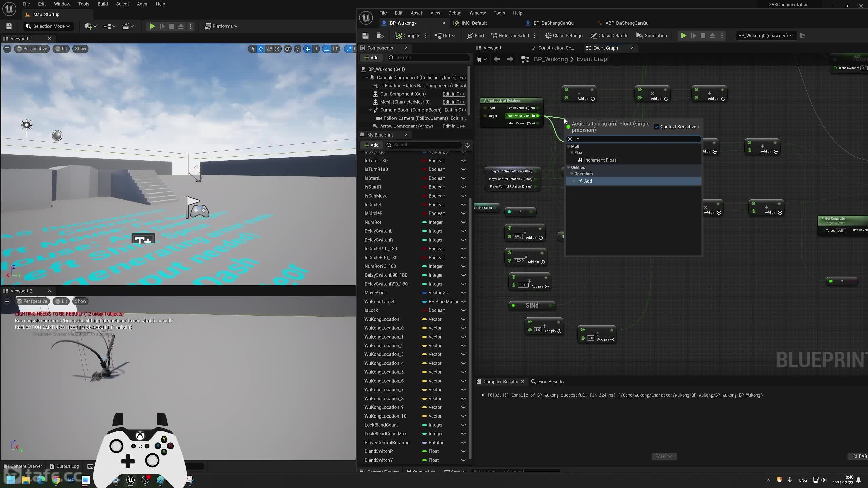Save the BP_Wukong blueprint asset
Viewport: 868px width, 488px height.
[x=365, y=36]
